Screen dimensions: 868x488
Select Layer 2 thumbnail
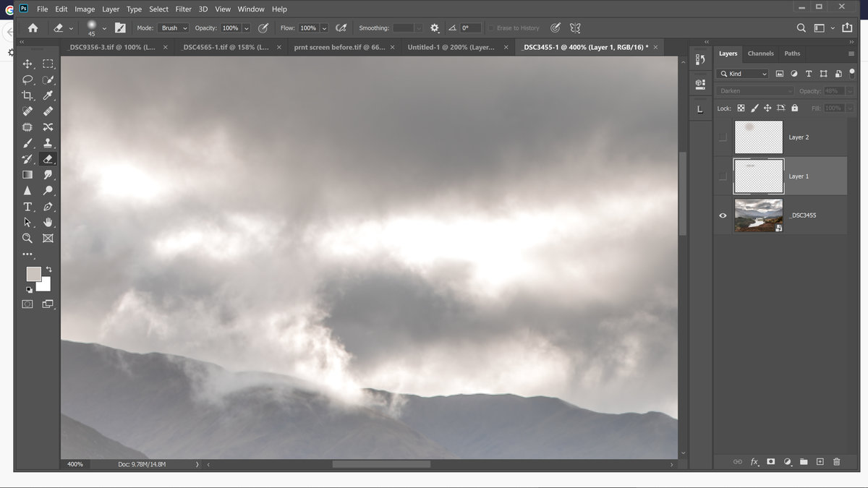759,137
